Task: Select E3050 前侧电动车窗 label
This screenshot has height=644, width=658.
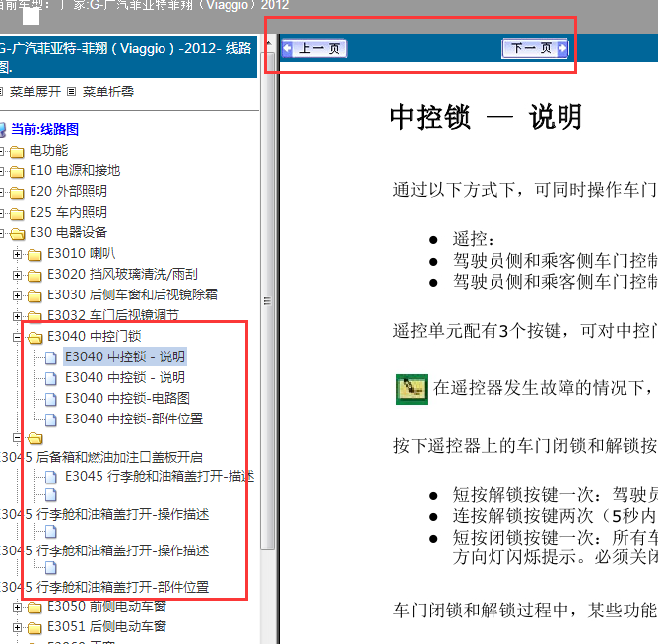Action: [x=107, y=606]
